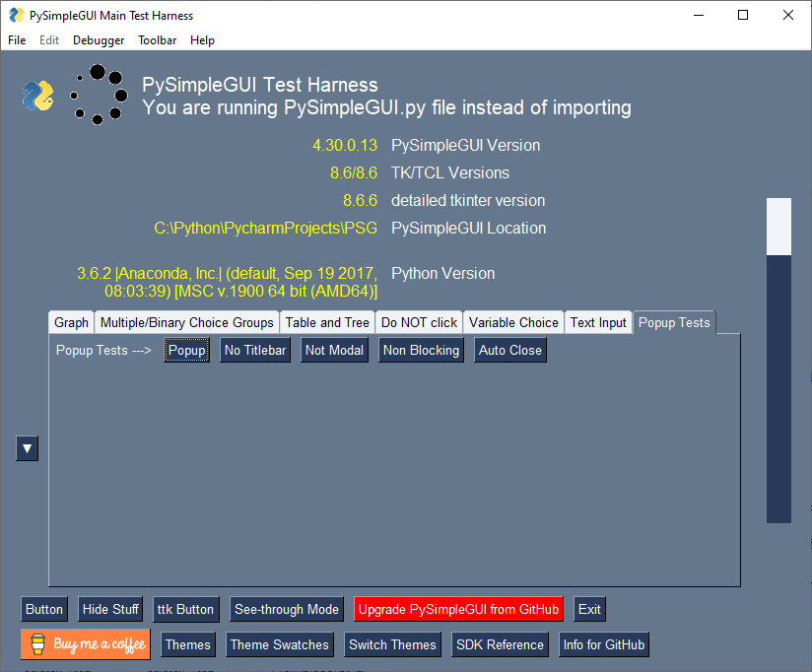Click Upgrade PySimpleGUI from GitHub

pos(458,609)
